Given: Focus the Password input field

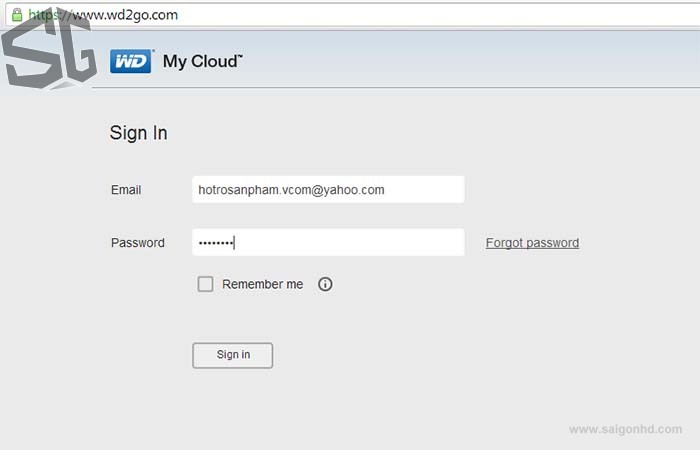Looking at the screenshot, I should pyautogui.click(x=328, y=242).
